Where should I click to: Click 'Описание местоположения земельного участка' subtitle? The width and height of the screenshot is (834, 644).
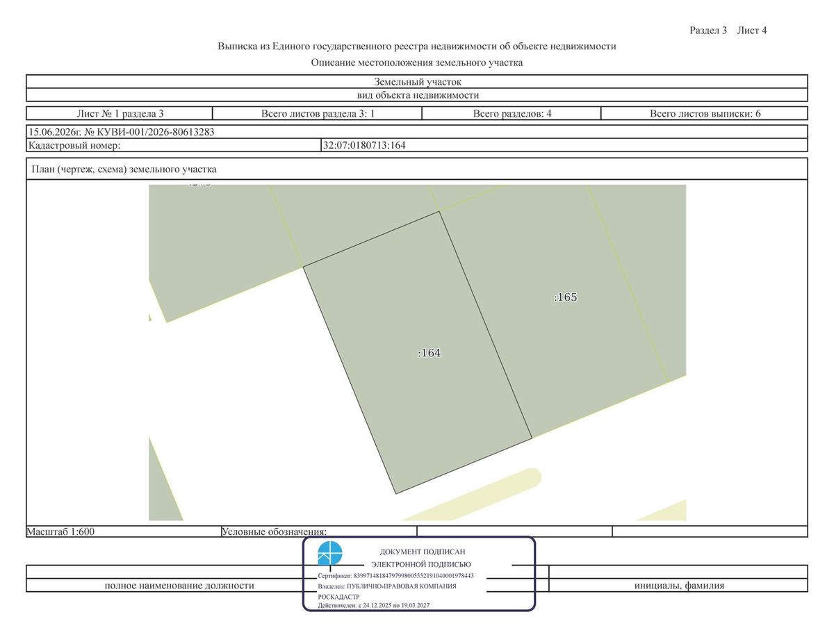tap(417, 63)
